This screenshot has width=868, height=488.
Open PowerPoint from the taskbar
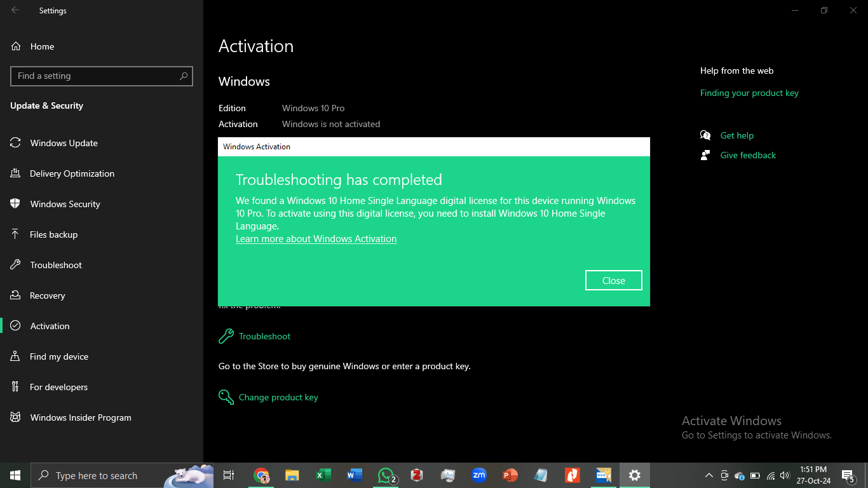pyautogui.click(x=510, y=475)
